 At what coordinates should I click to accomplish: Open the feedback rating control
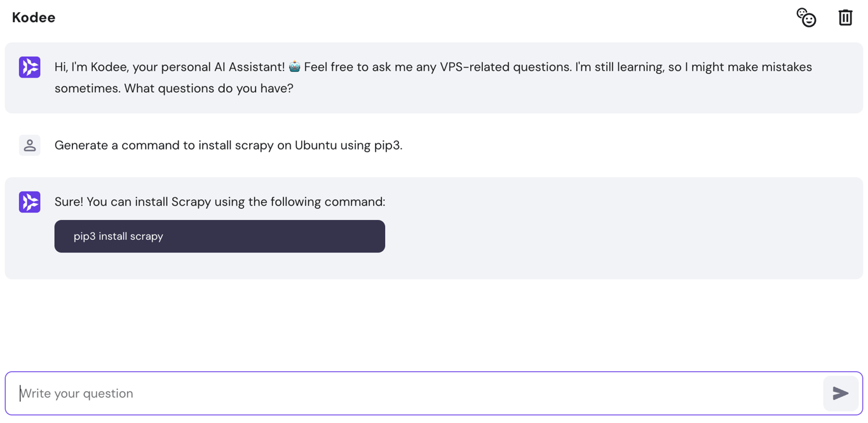(x=806, y=18)
